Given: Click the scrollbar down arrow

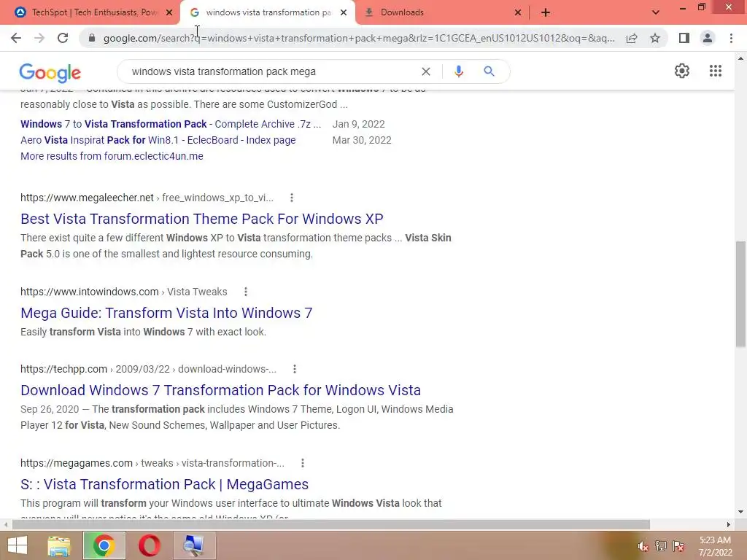Looking at the screenshot, I should click(740, 512).
